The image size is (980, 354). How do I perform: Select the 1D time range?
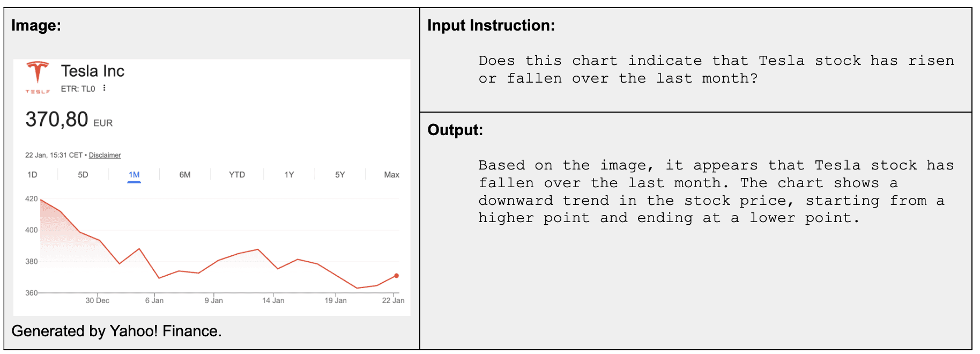point(31,174)
